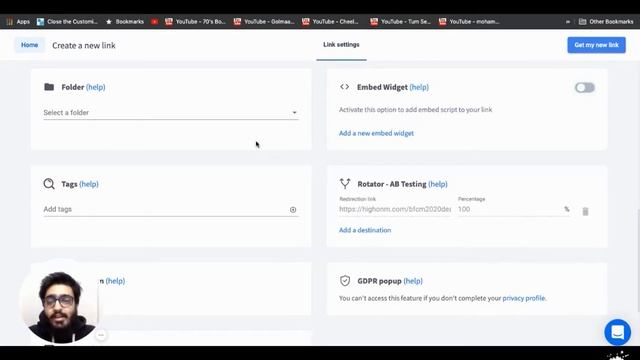
Task: Expand the hidden bookmarks overflow chevron
Action: click(568, 22)
